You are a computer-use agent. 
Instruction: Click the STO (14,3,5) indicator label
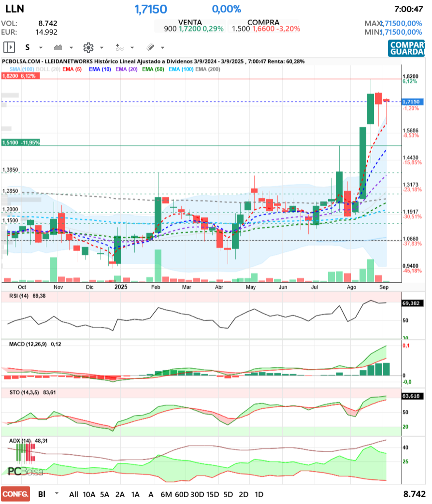[x=24, y=392]
